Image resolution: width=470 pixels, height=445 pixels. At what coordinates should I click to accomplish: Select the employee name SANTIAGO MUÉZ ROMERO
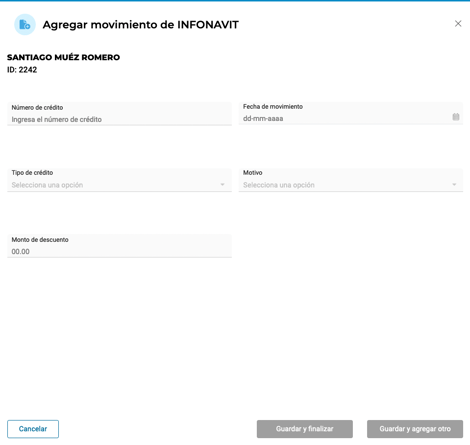[x=63, y=57]
